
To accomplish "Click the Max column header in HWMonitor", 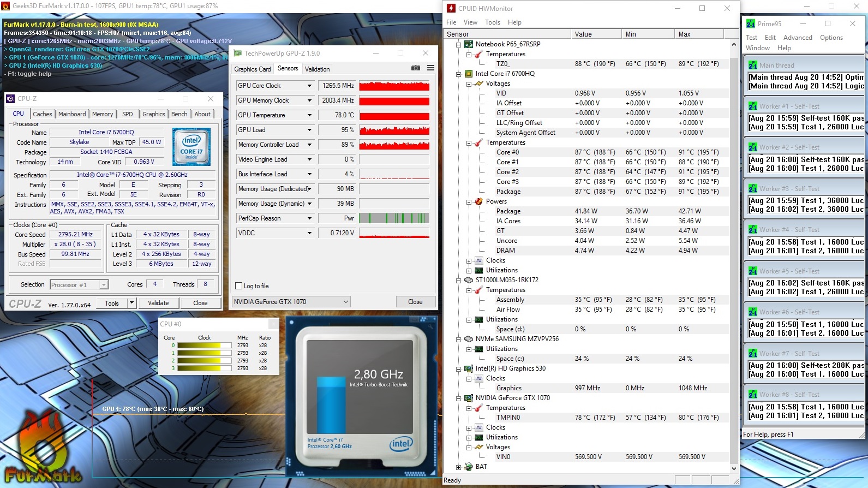I will click(699, 34).
